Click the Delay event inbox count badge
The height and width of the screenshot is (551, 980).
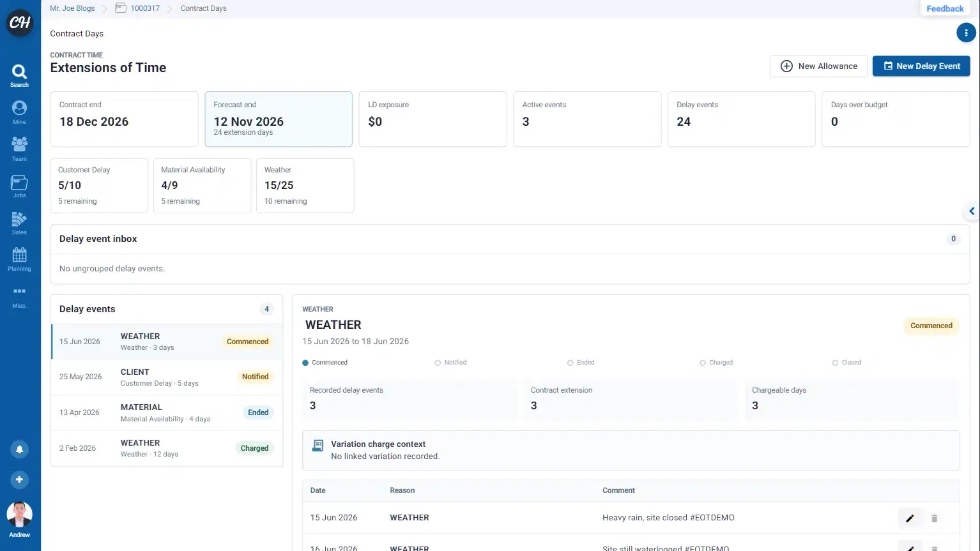point(953,239)
